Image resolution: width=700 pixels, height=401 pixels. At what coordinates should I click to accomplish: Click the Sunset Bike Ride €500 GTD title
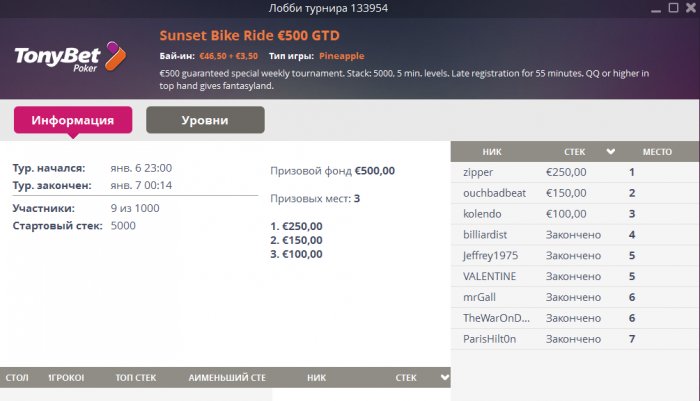pyautogui.click(x=250, y=35)
